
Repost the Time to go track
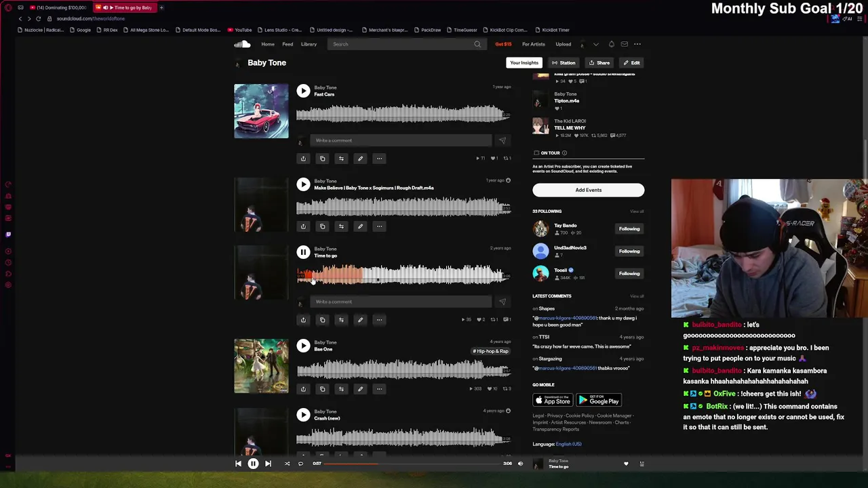point(341,320)
